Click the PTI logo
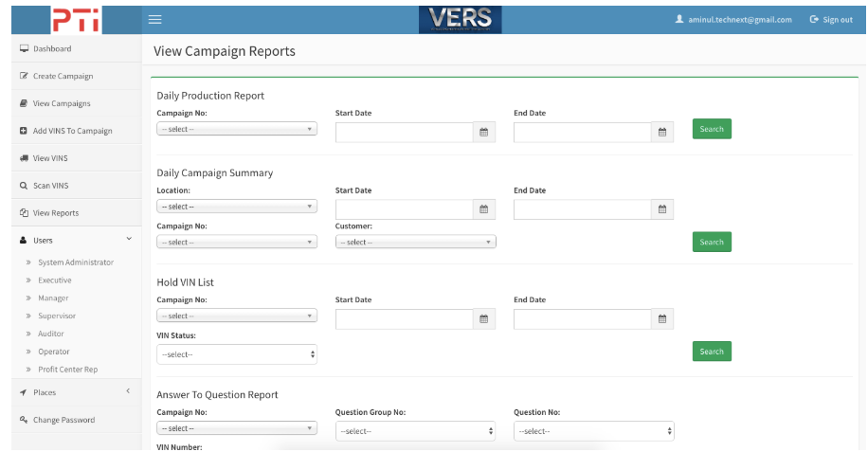 [x=75, y=20]
